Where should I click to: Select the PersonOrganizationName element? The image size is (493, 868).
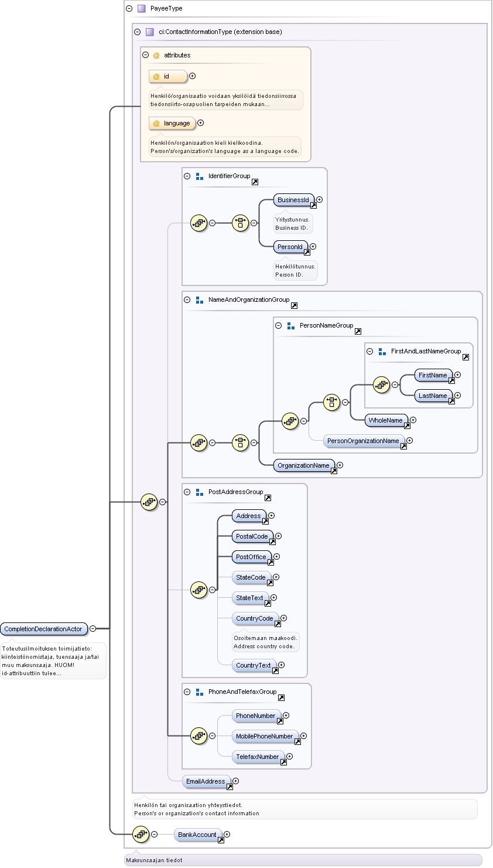coord(364,441)
